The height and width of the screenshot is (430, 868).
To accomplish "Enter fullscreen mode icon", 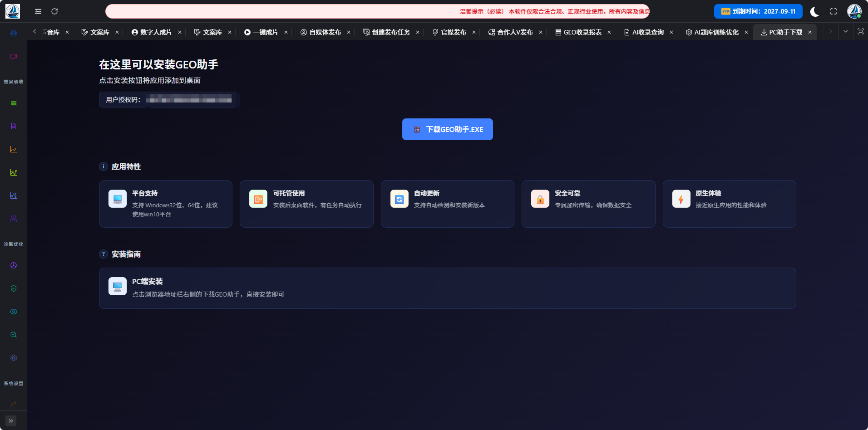I will (x=833, y=11).
